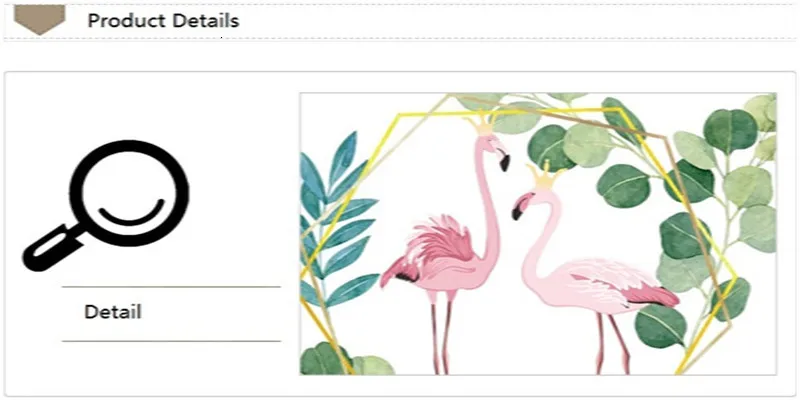Select the left standing flamingo
The height and width of the screenshot is (400, 800).
[445, 245]
